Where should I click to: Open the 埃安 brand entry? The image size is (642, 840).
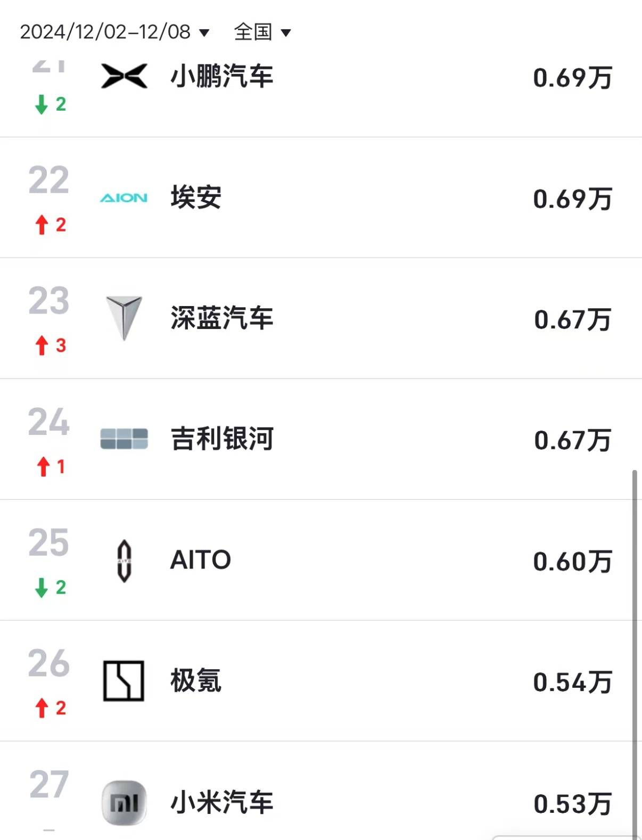pos(196,197)
